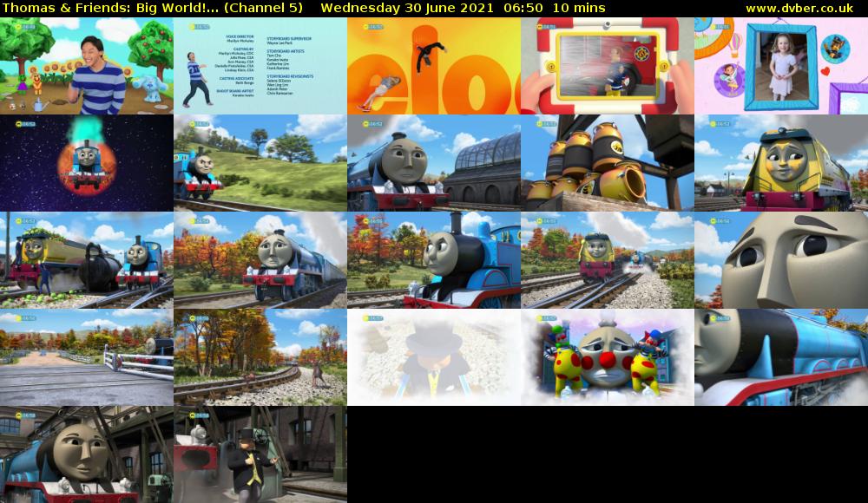Open frame of Thomas beside grassy hillside

(x=260, y=163)
